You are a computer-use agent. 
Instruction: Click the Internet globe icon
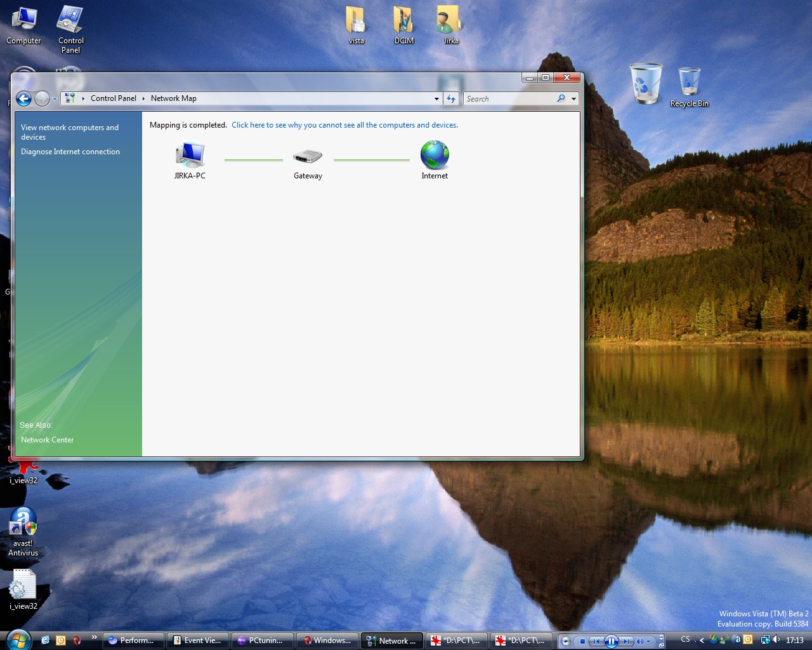pyautogui.click(x=435, y=154)
